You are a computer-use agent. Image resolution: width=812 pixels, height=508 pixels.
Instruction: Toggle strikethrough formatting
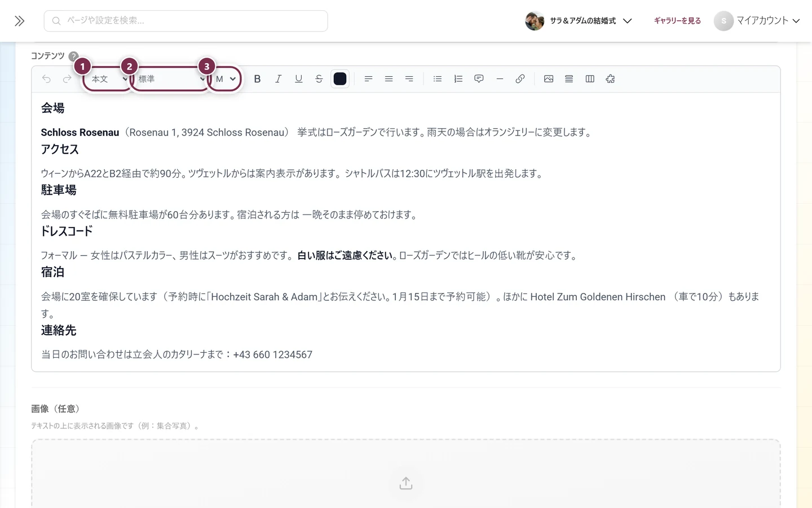pos(319,79)
